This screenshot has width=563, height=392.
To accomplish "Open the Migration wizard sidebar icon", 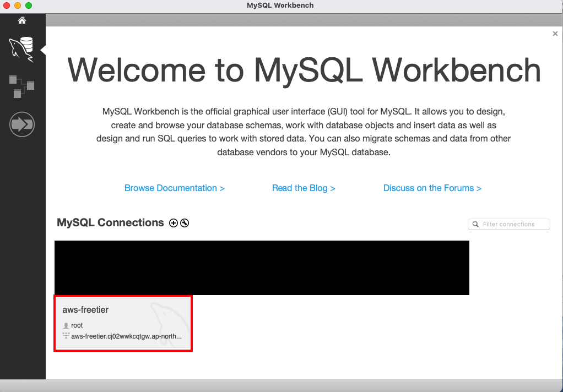I will coord(22,124).
